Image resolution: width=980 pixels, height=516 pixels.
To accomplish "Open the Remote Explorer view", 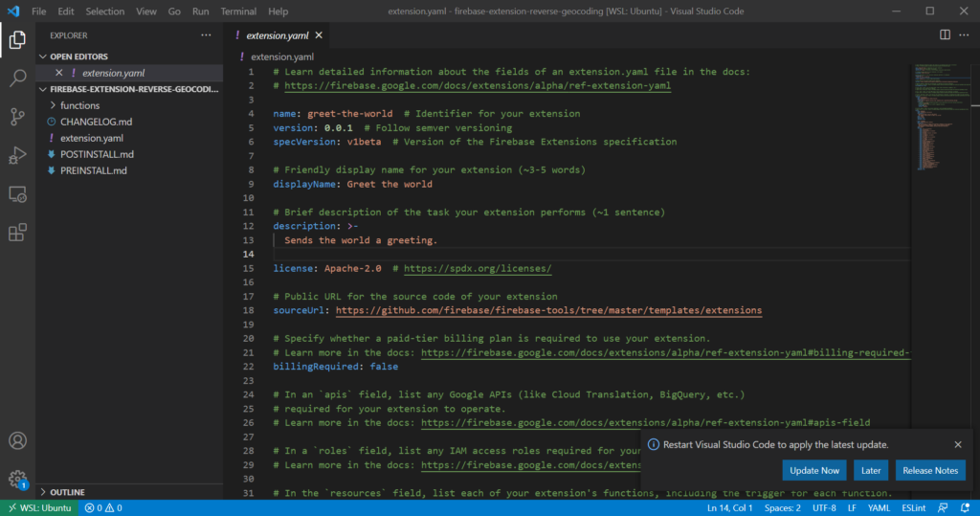I will click(x=17, y=194).
